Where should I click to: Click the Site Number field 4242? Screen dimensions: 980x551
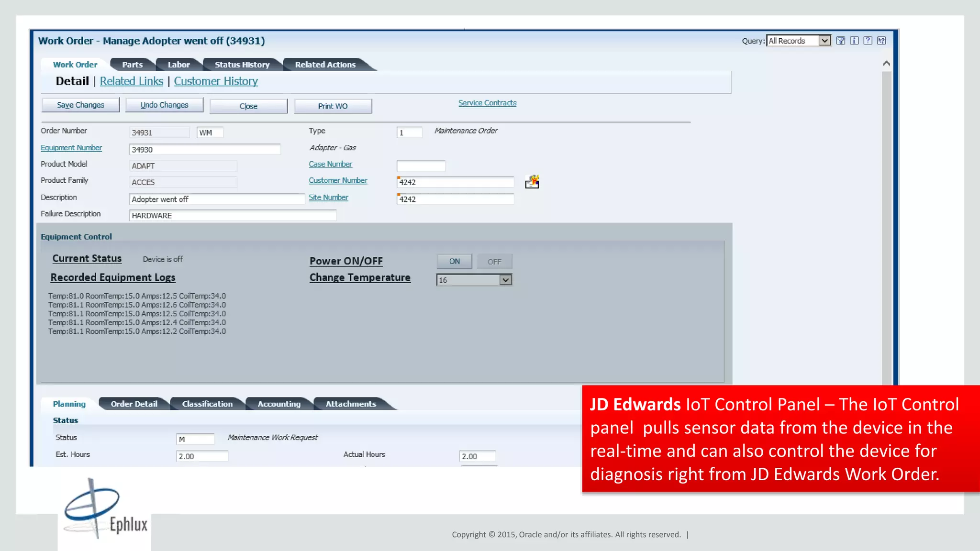click(x=456, y=199)
